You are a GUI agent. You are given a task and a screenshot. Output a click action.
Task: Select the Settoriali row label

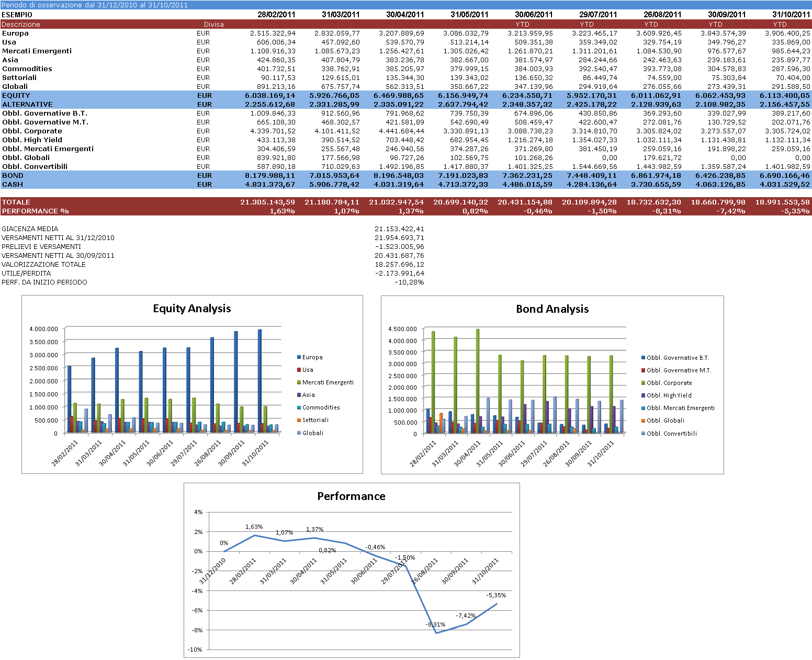click(19, 77)
